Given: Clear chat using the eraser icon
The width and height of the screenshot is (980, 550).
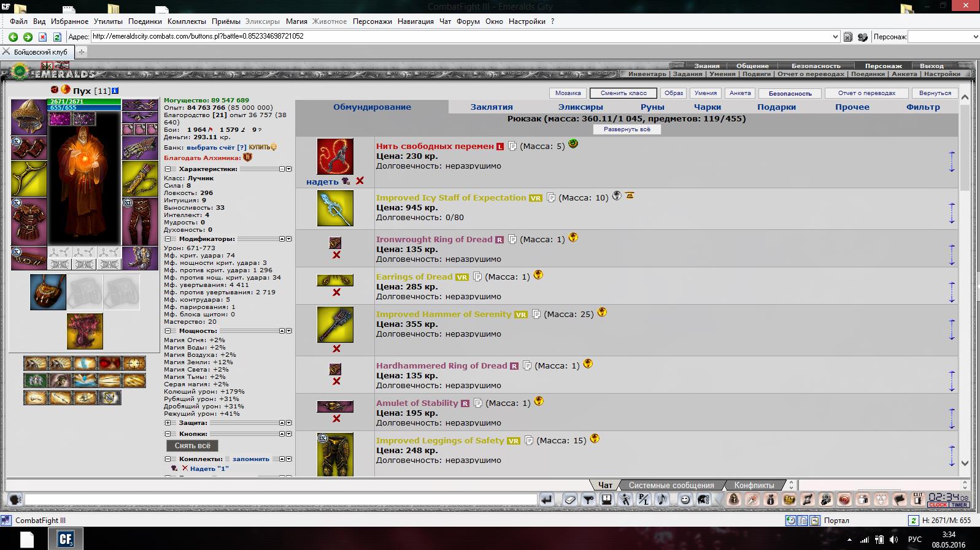Looking at the screenshot, I should point(570,500).
